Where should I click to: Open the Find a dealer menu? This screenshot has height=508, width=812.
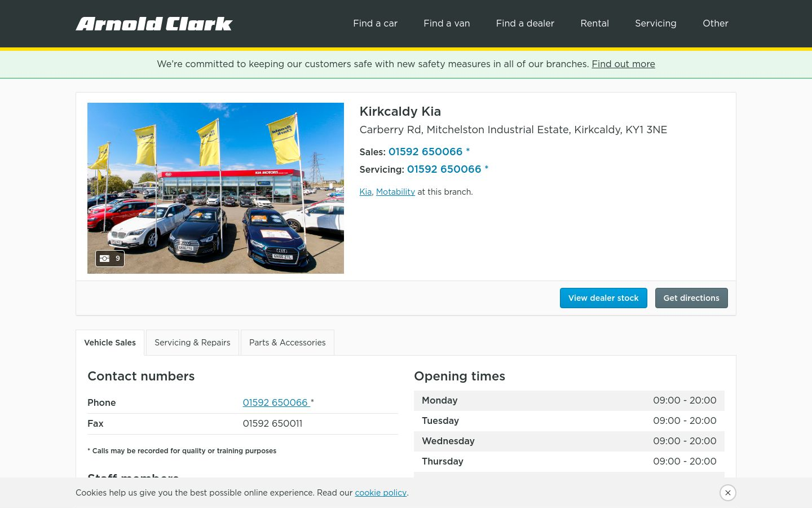(525, 24)
